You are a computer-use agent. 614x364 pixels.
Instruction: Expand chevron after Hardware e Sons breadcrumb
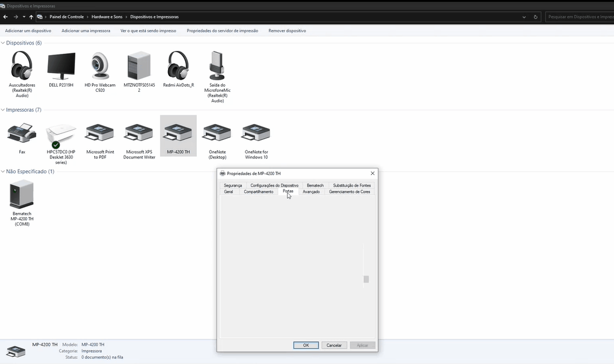pos(126,17)
